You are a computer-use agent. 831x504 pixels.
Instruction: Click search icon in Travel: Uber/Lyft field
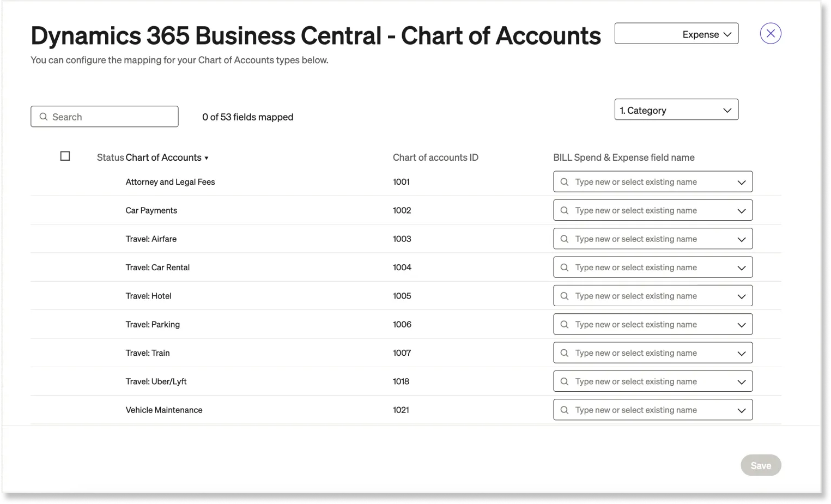565,381
